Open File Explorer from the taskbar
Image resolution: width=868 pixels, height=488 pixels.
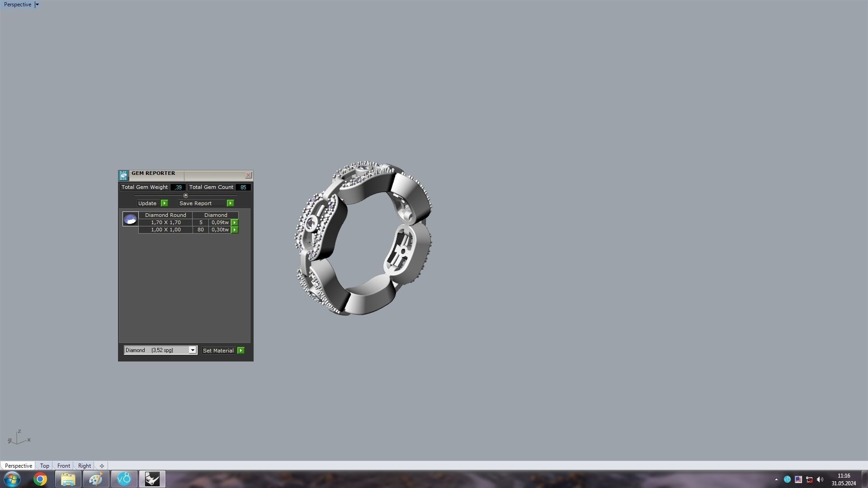[x=68, y=479]
